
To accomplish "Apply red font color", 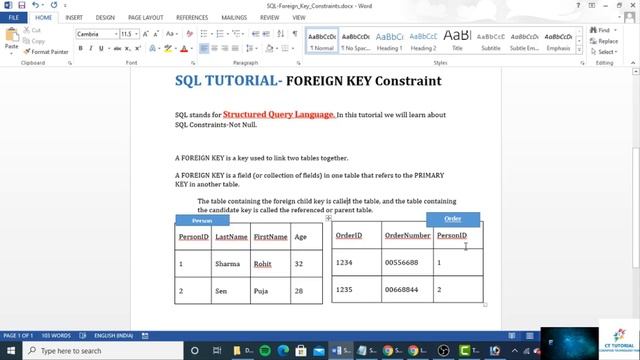I will click(x=184, y=49).
